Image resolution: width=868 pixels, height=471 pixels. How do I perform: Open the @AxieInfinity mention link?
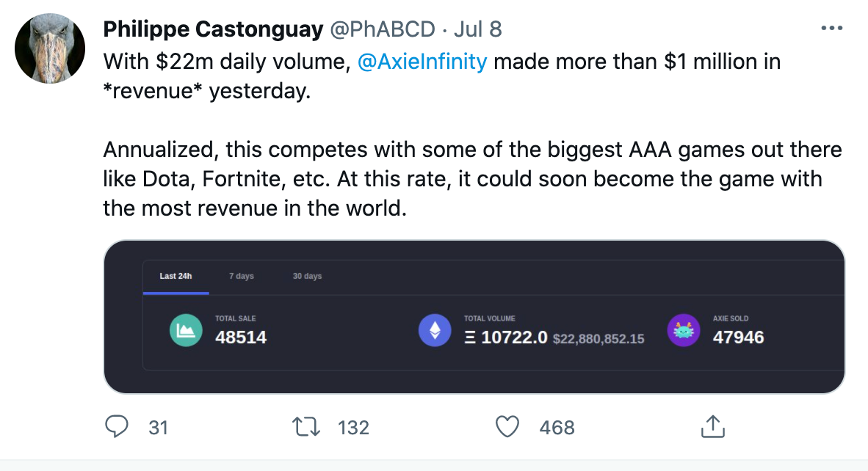point(422,62)
